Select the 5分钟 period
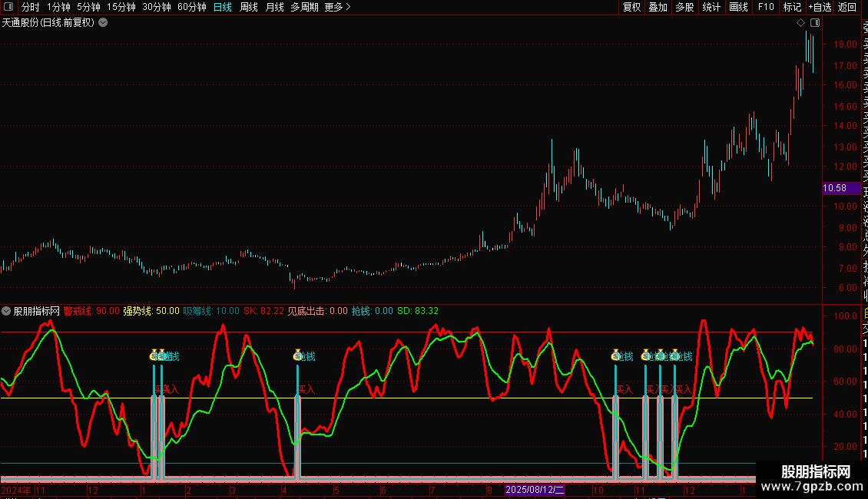The height and width of the screenshot is (499, 868). click(88, 7)
